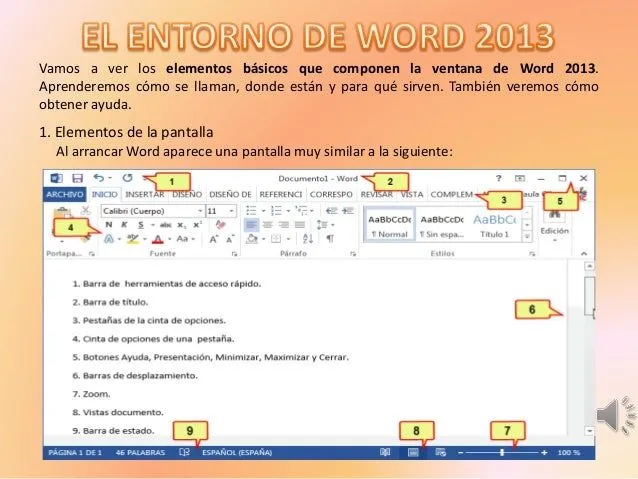Collapse the ribbon with the caret
This screenshot has height=479, width=638.
pyautogui.click(x=584, y=253)
